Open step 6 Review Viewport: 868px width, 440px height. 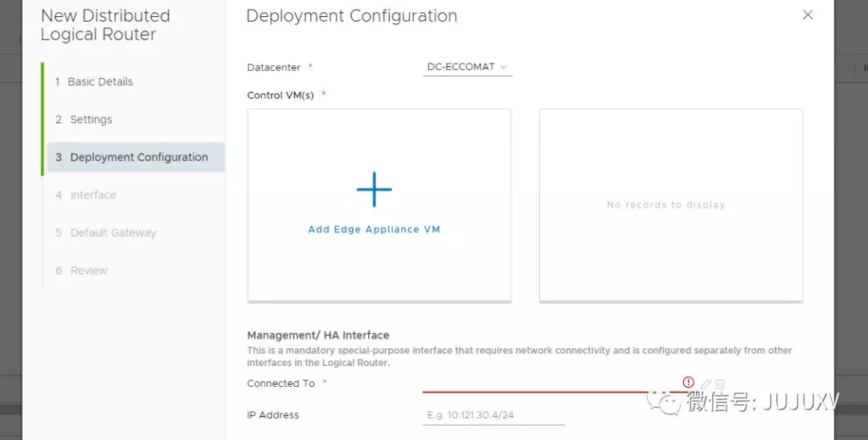(x=88, y=271)
